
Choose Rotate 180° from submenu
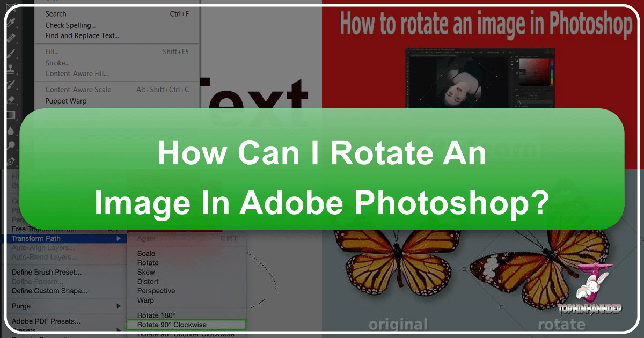click(x=156, y=315)
